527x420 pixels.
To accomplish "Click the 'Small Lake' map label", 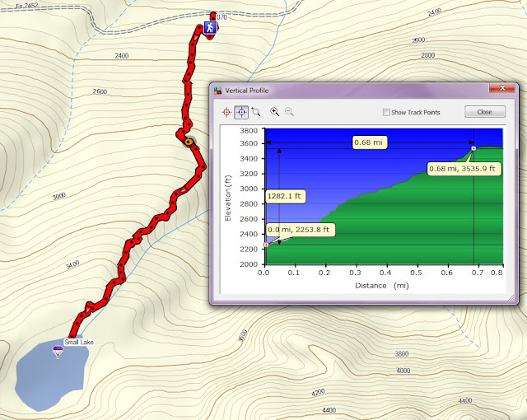I will click(79, 342).
